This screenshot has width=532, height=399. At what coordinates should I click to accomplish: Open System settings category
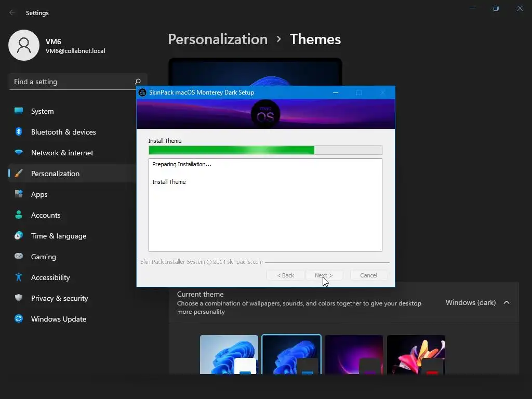[73, 111]
